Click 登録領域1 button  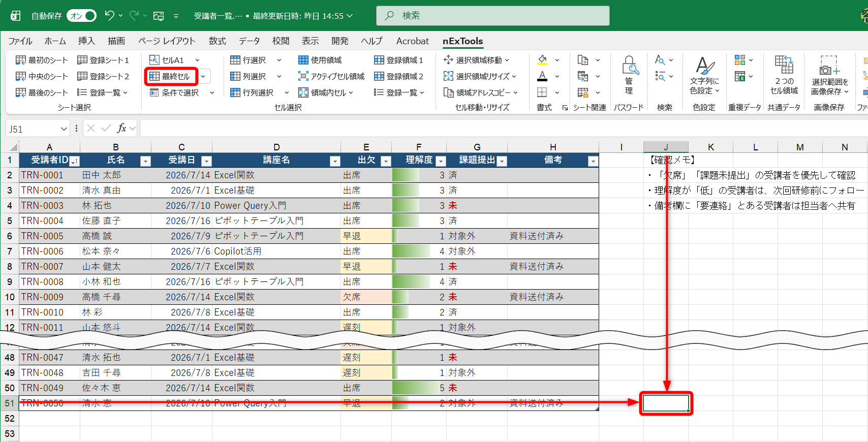click(x=399, y=60)
